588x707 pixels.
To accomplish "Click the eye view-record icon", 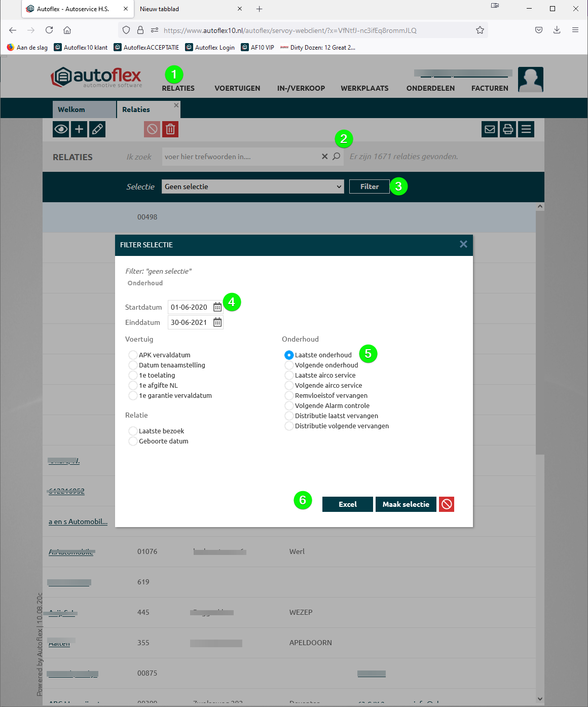I will tap(61, 129).
